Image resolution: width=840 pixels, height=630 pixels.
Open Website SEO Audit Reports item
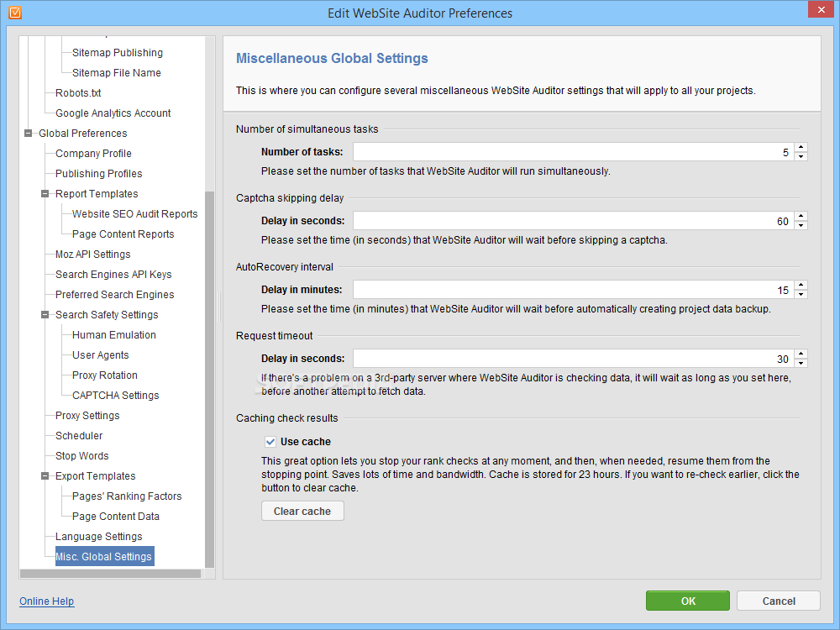point(135,214)
